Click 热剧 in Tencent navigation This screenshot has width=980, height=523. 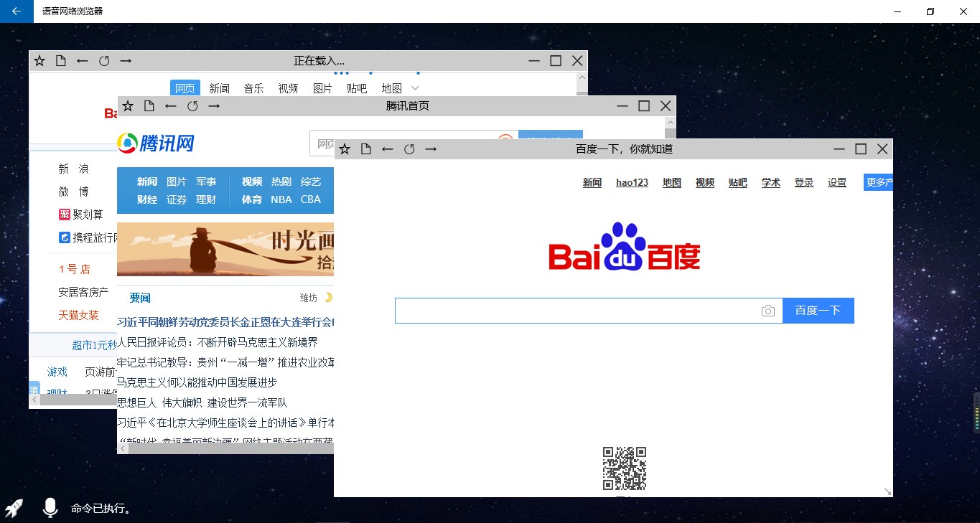pyautogui.click(x=281, y=182)
